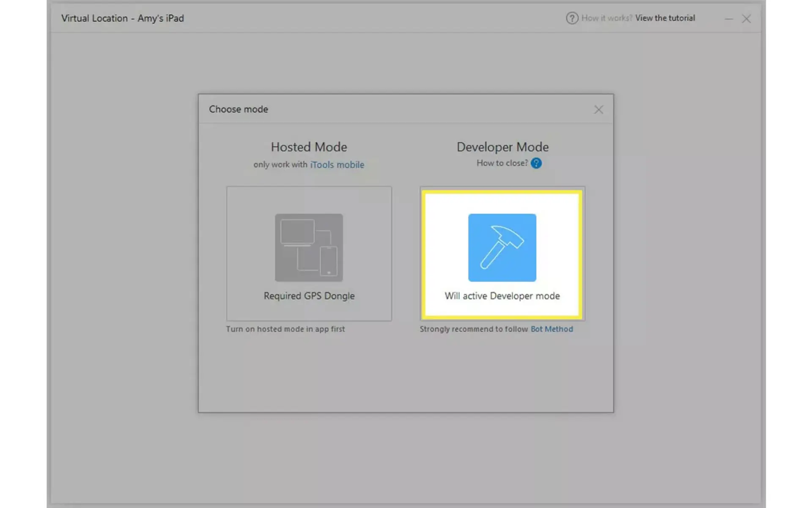812x508 pixels.
Task: Click Strongly recommend to follow text
Action: (474, 329)
